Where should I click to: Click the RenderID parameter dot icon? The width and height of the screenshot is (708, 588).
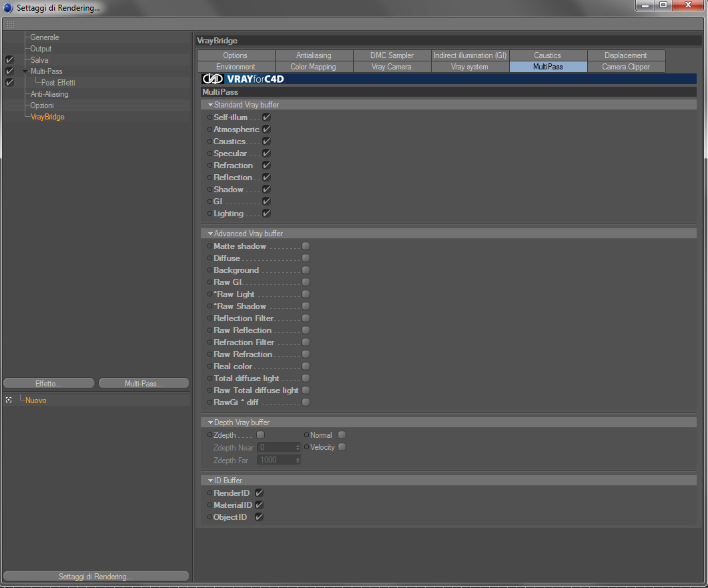[210, 493]
